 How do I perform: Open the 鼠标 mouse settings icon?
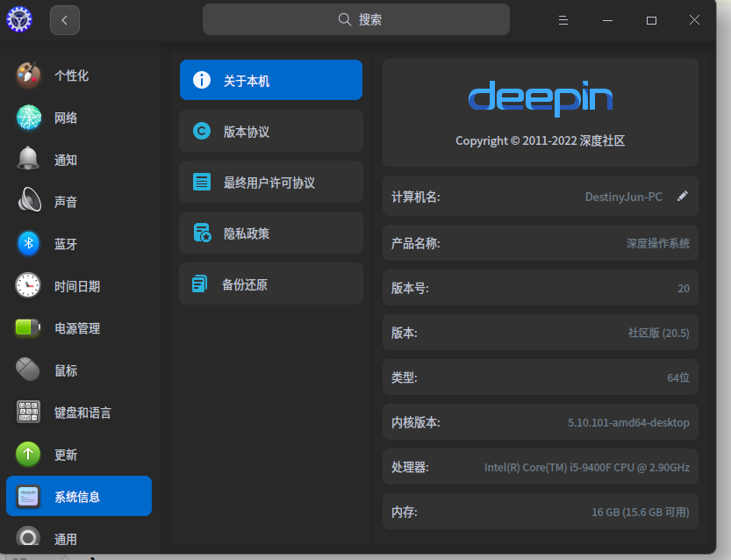(29, 370)
